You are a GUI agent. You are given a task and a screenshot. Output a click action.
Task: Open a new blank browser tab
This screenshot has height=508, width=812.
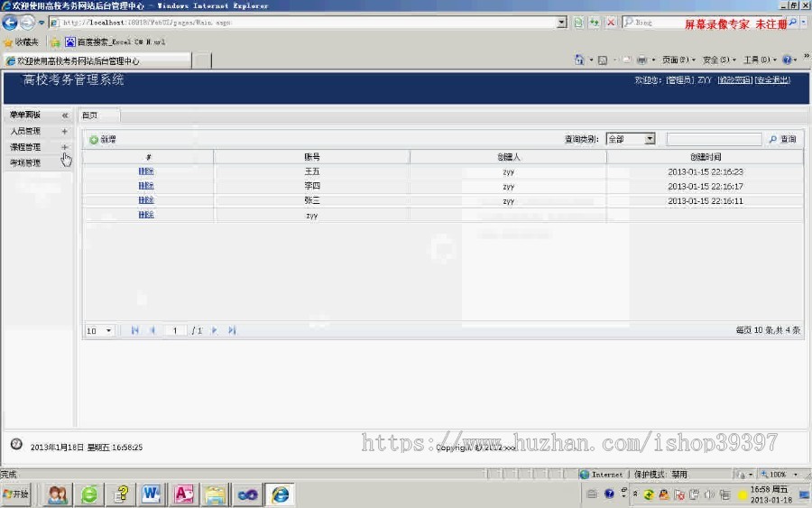coord(202,61)
